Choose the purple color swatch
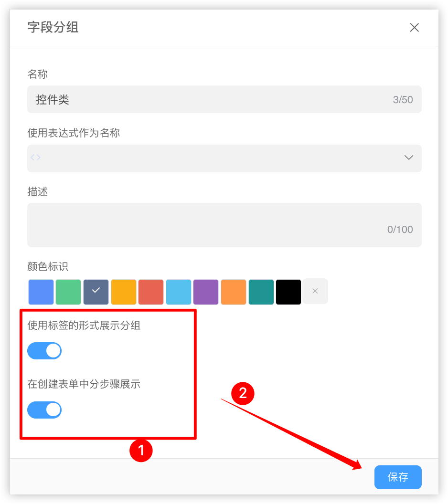This screenshot has height=504, width=448. (x=206, y=292)
